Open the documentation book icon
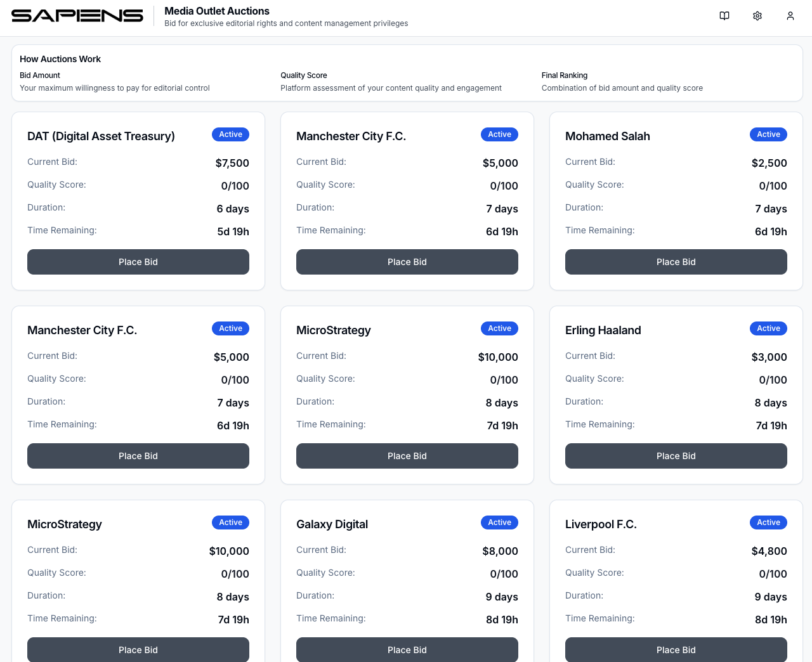 pyautogui.click(x=724, y=16)
